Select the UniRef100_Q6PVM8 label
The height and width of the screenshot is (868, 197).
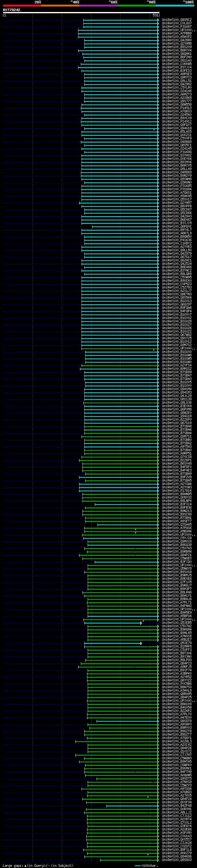(177, 410)
